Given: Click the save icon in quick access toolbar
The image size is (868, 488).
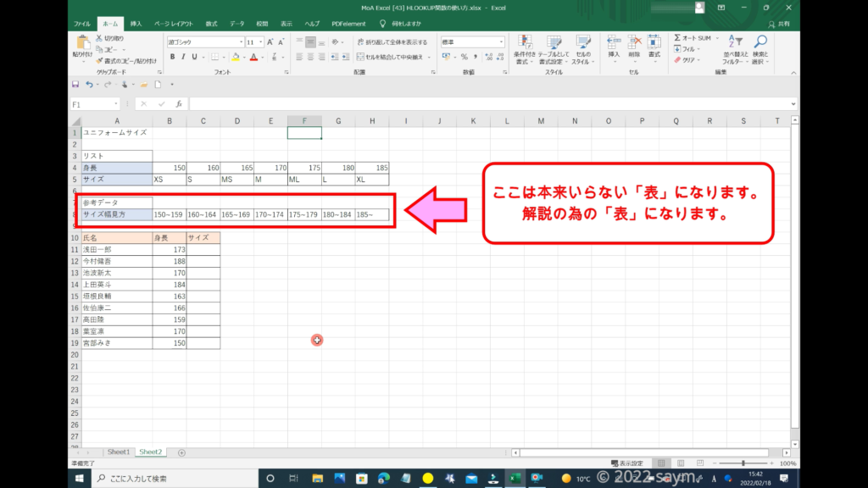Looking at the screenshot, I should tap(75, 85).
